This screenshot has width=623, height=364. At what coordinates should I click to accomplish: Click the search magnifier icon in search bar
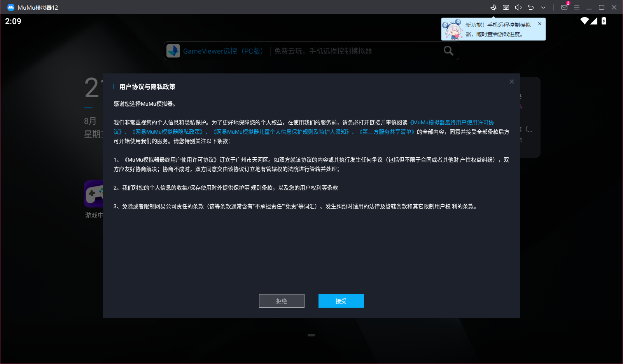point(448,51)
